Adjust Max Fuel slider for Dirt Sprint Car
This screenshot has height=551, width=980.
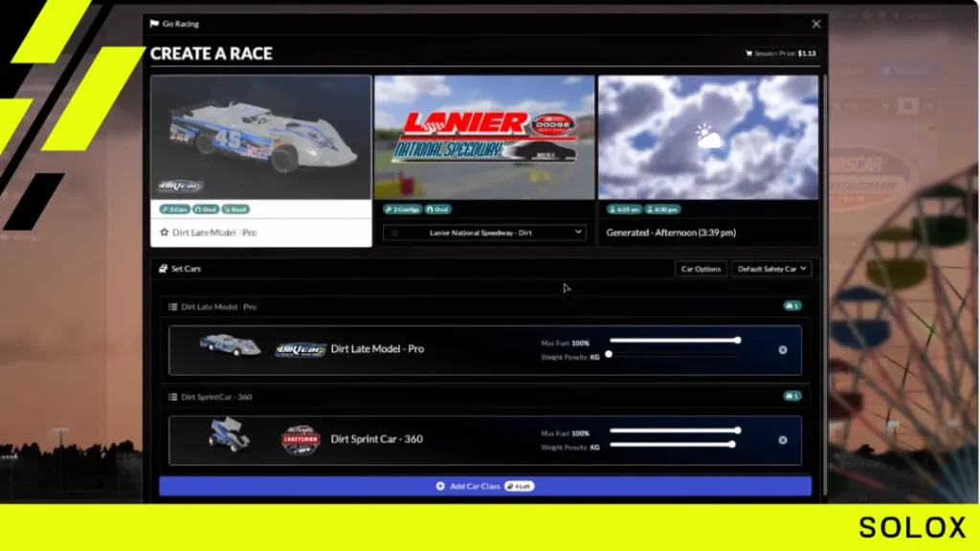675,430
